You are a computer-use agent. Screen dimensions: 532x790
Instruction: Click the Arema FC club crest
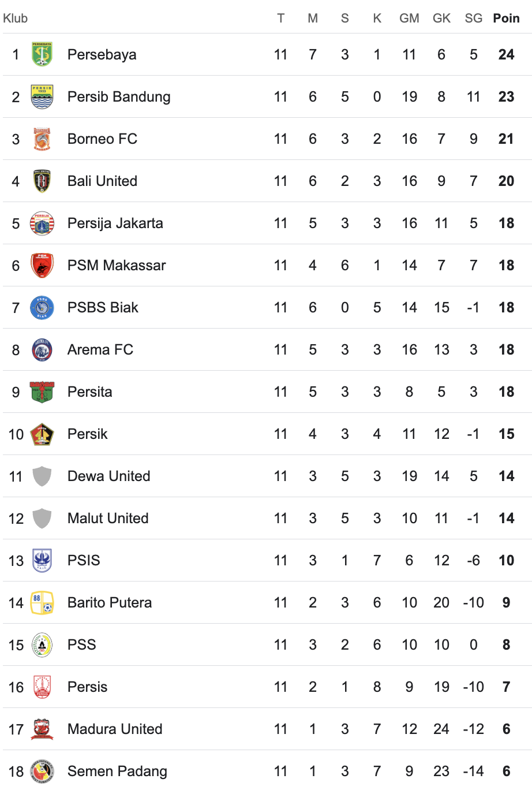[x=42, y=349]
